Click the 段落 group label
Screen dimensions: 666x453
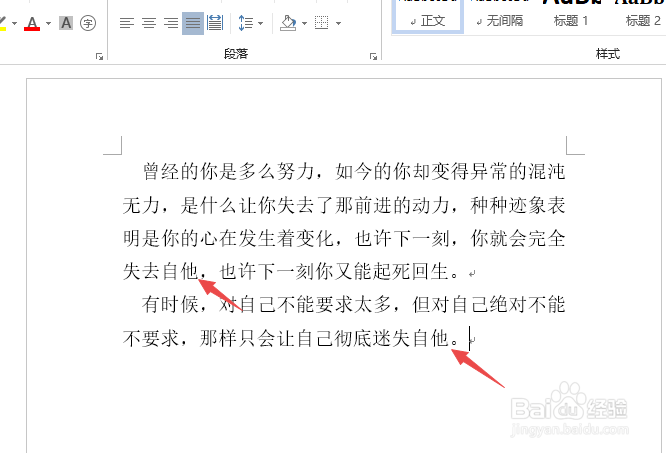coord(236,54)
